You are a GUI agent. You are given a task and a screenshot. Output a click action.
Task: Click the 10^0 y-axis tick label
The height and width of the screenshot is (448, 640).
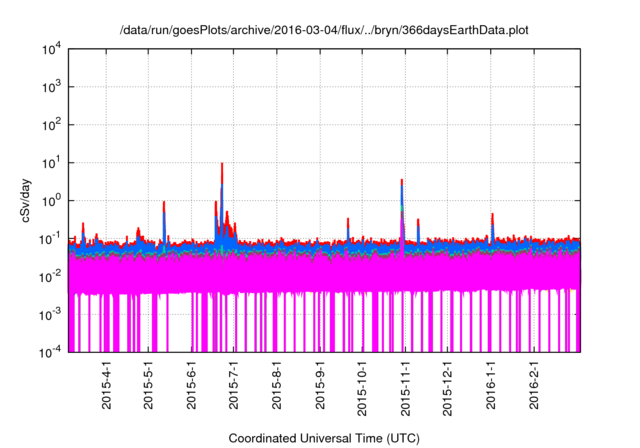(51, 201)
